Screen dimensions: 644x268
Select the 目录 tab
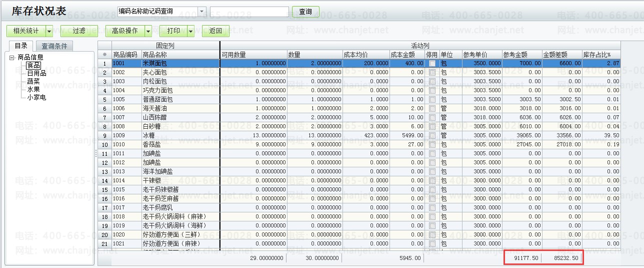[x=21, y=46]
